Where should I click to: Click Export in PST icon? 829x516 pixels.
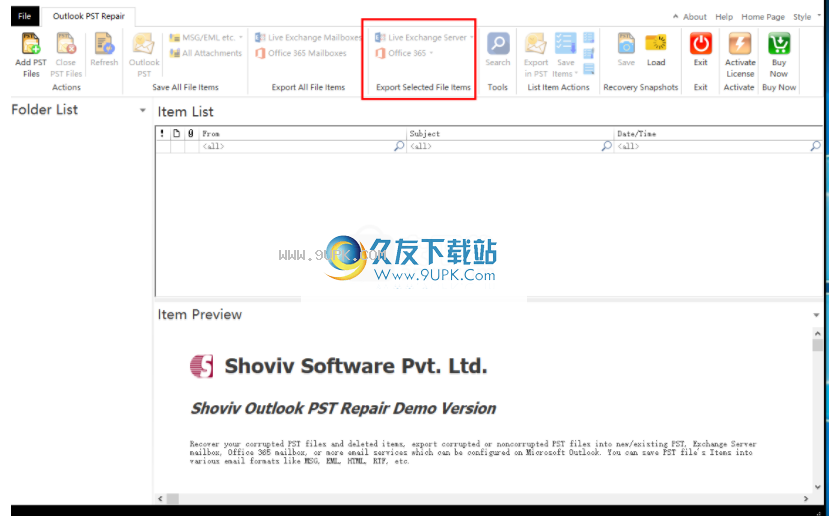pos(536,43)
